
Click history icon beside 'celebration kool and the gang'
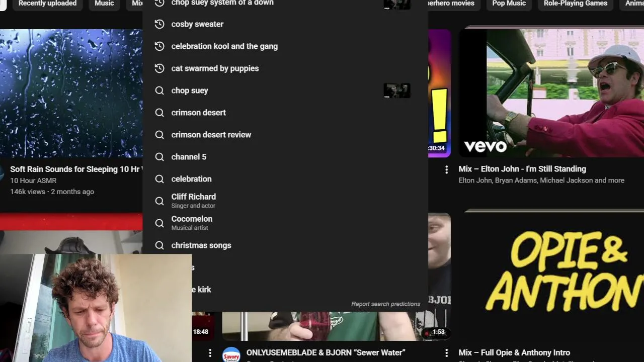[x=159, y=46]
